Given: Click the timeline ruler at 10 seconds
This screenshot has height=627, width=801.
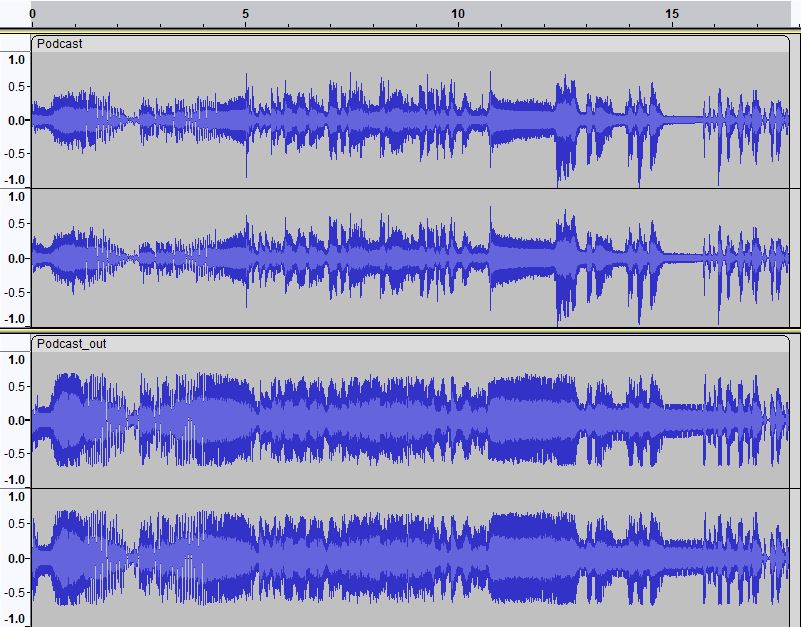Looking at the screenshot, I should pos(458,14).
